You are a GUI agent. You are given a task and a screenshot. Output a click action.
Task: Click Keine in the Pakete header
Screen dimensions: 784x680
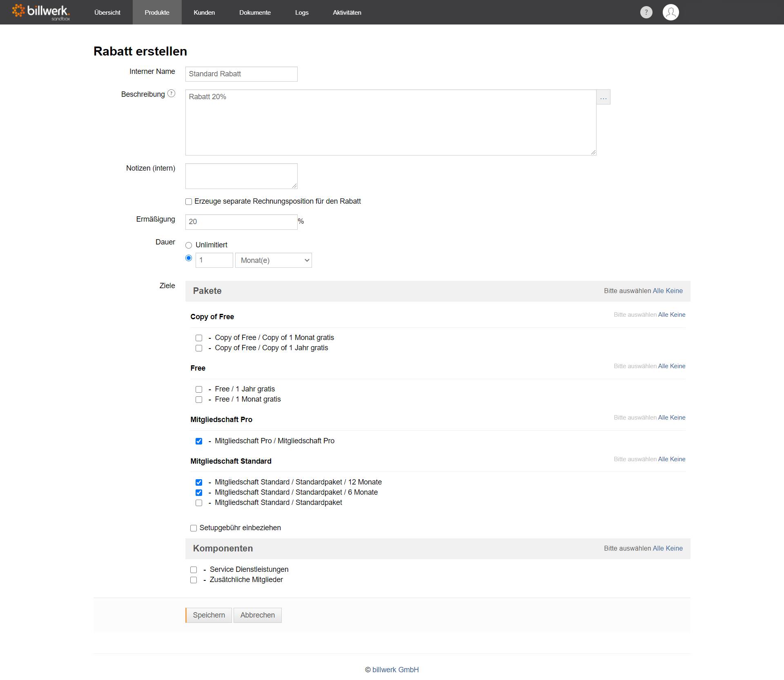(x=674, y=291)
